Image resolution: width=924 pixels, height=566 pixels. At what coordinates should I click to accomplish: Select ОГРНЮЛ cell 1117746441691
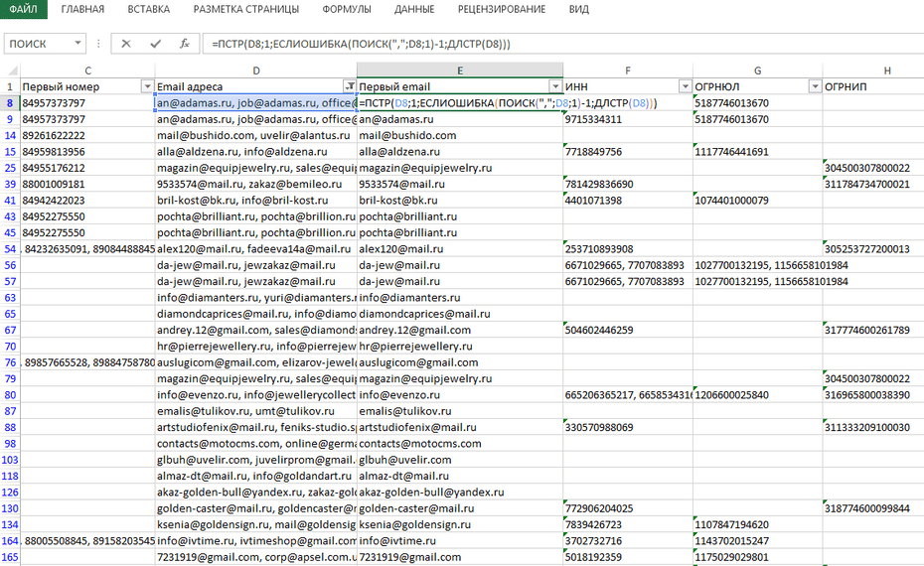757,152
